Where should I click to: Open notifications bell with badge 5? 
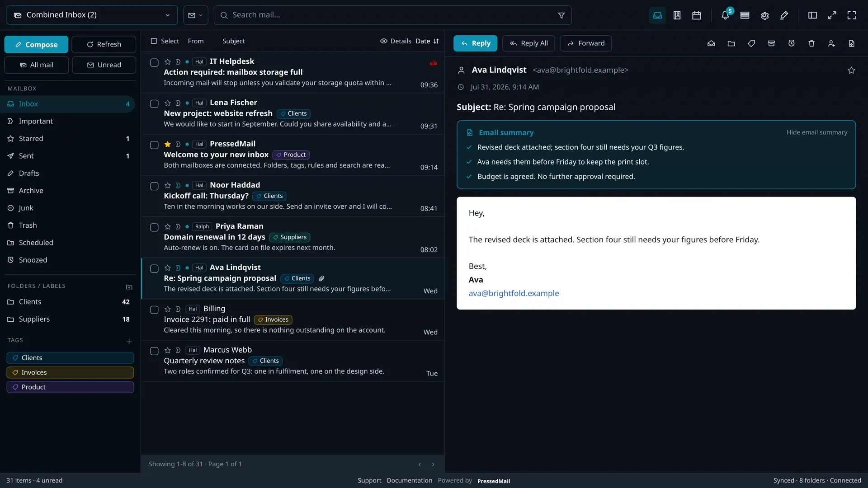tap(725, 15)
